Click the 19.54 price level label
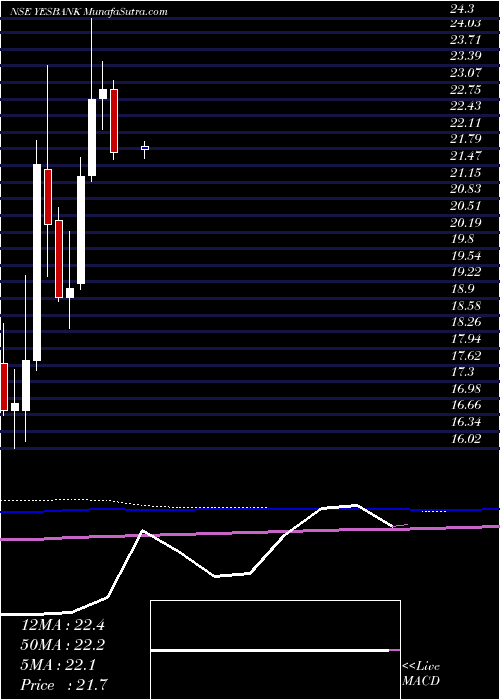Image resolution: width=500 pixels, height=700 pixels. pyautogui.click(x=466, y=256)
